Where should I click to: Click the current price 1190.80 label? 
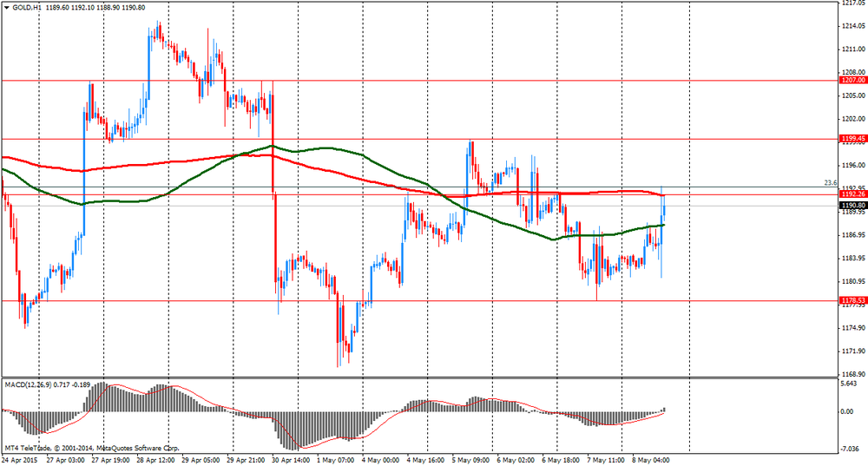[x=853, y=206]
